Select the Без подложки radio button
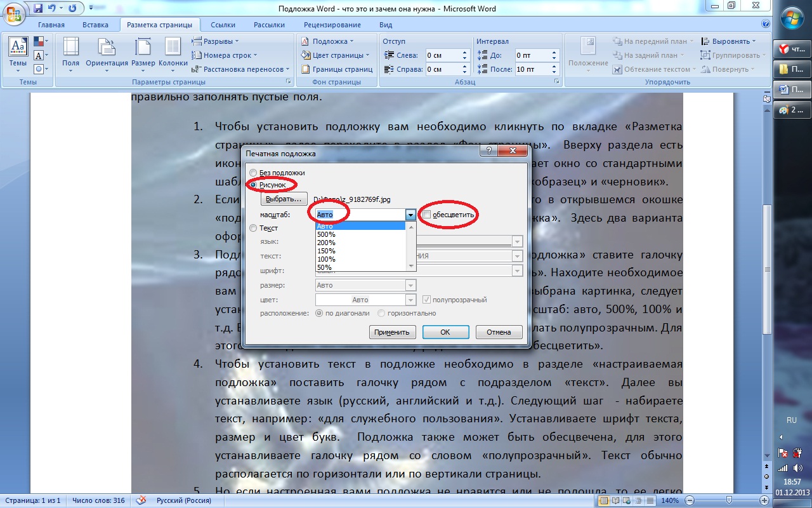The height and width of the screenshot is (508, 812). click(x=254, y=173)
